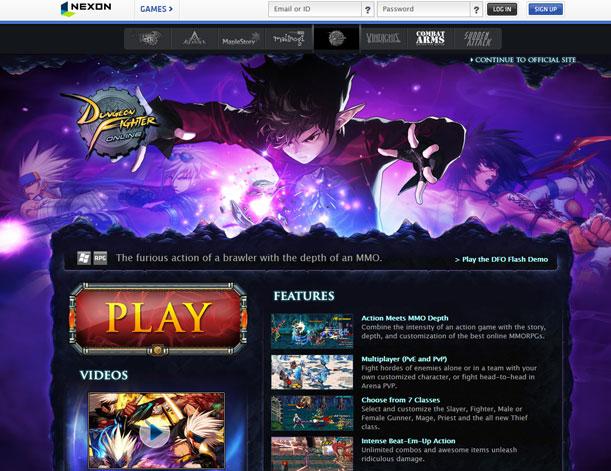Click the Nexon logo
The width and height of the screenshot is (611, 471).
(x=86, y=9)
